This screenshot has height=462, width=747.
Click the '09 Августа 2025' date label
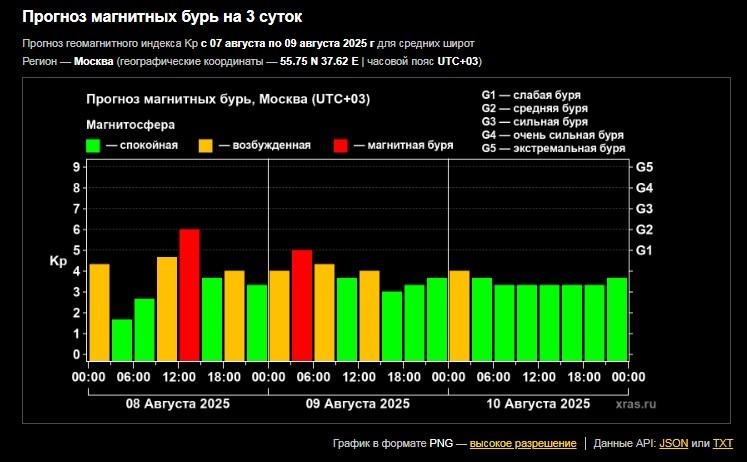pos(358,404)
